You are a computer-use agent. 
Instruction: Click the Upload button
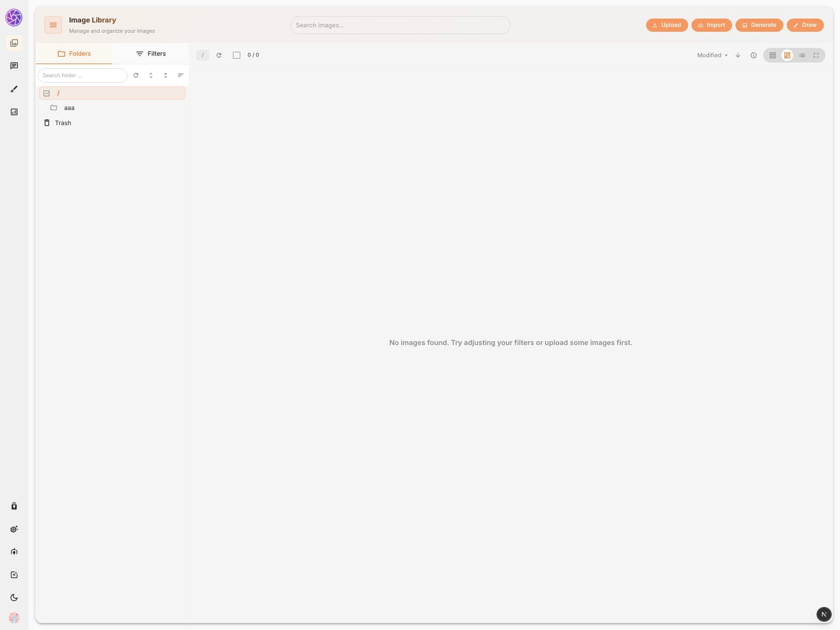point(667,25)
